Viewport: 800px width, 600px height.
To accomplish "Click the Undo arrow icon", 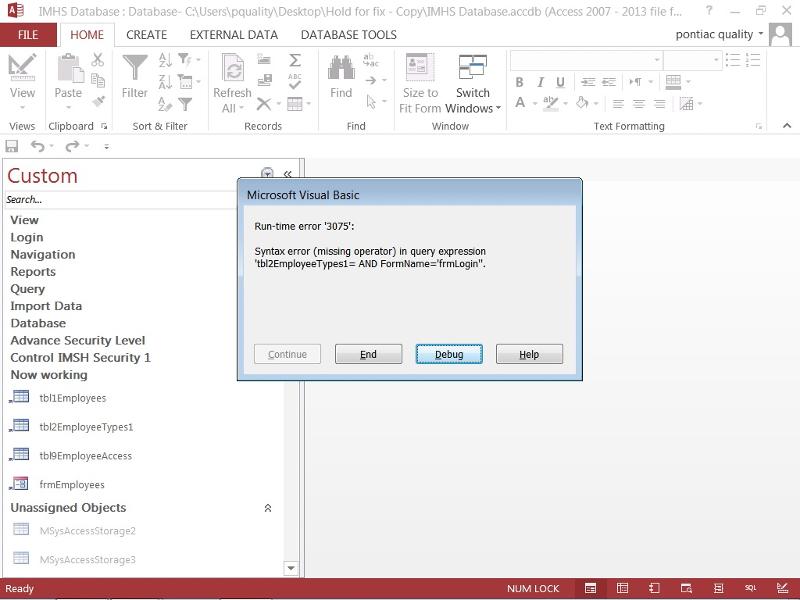I will click(38, 146).
